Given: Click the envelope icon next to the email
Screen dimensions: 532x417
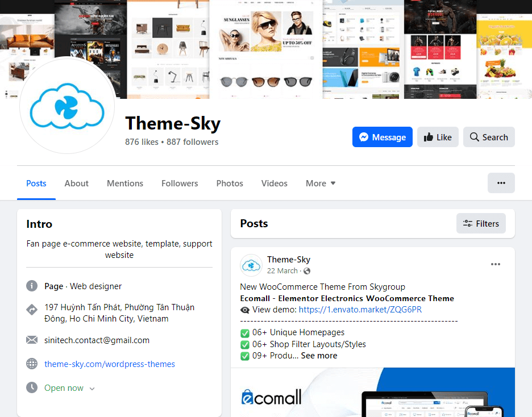Looking at the screenshot, I should (32, 340).
